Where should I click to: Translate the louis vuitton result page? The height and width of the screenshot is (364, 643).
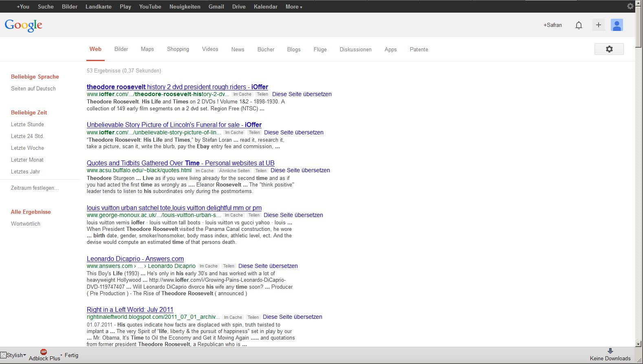[293, 215]
